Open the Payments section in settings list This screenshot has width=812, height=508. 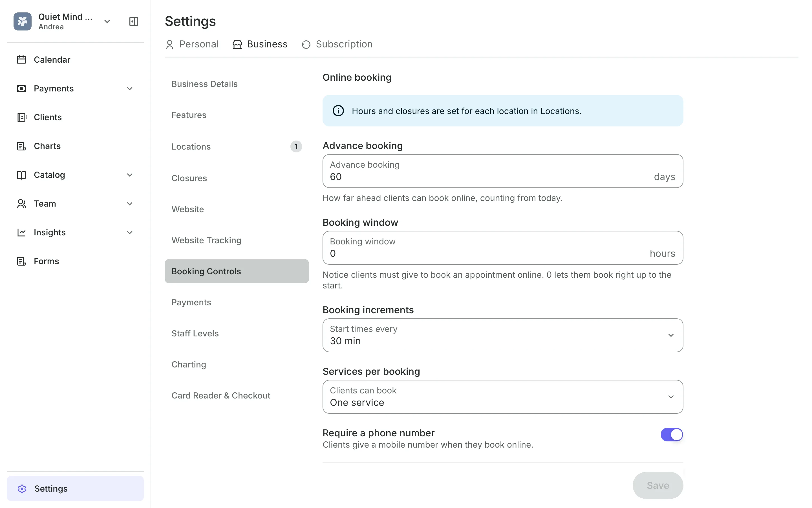point(237,302)
